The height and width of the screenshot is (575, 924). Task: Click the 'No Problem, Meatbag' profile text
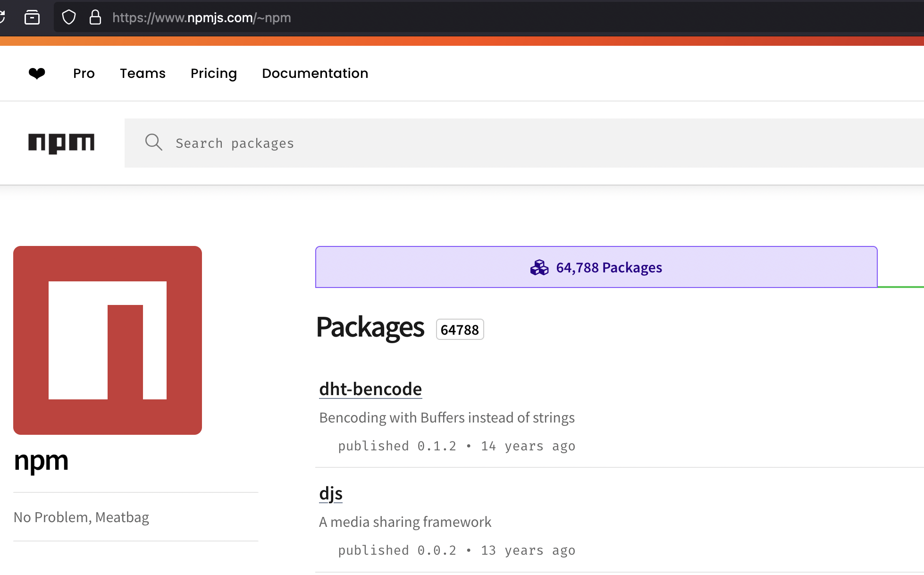click(81, 517)
